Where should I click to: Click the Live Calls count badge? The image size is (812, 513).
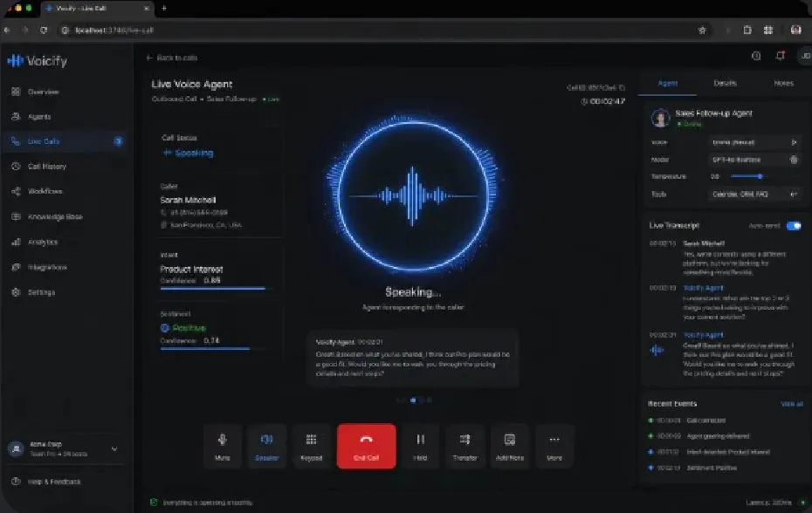[x=118, y=140]
